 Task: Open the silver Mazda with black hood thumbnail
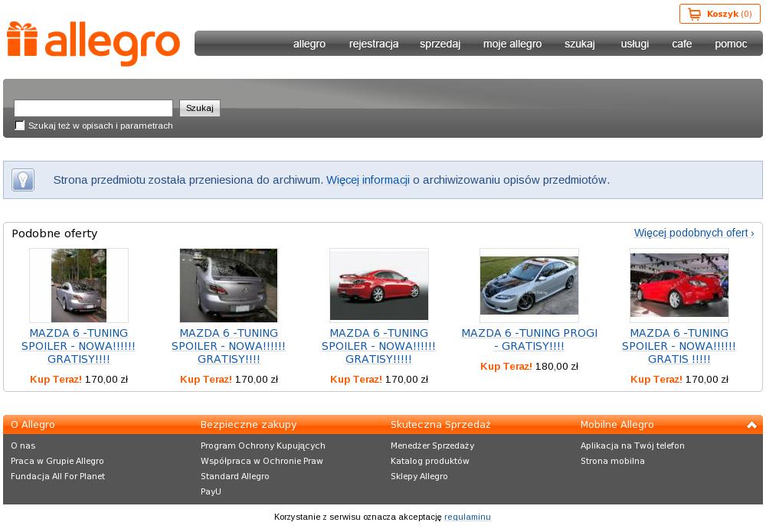[x=529, y=286]
